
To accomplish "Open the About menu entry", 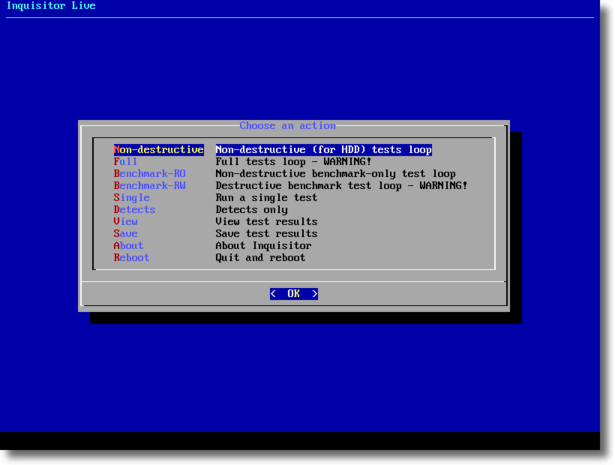I will [128, 245].
